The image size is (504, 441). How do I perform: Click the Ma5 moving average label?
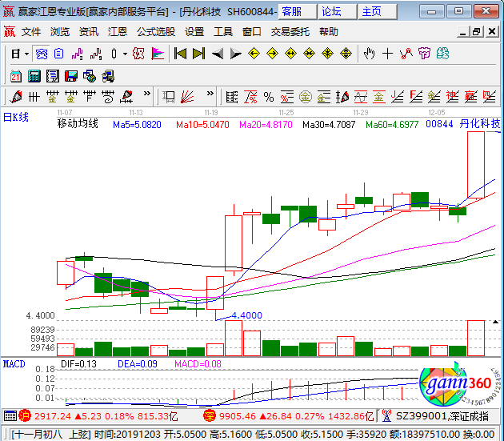[x=137, y=125]
